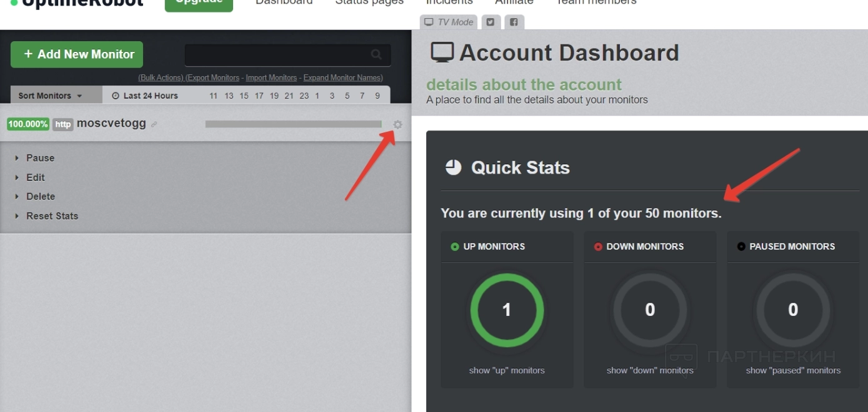Choose Delete from monitor menu
Viewport: 868px width, 412px height.
[41, 196]
